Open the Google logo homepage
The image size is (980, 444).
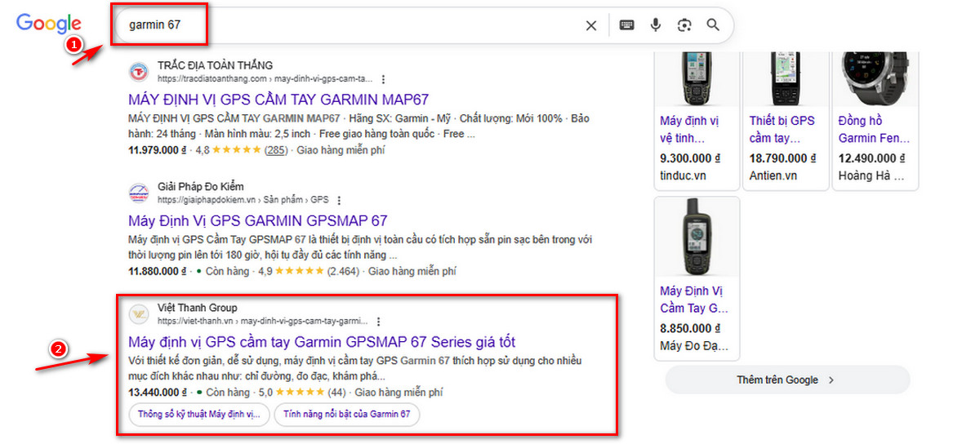pos(48,24)
